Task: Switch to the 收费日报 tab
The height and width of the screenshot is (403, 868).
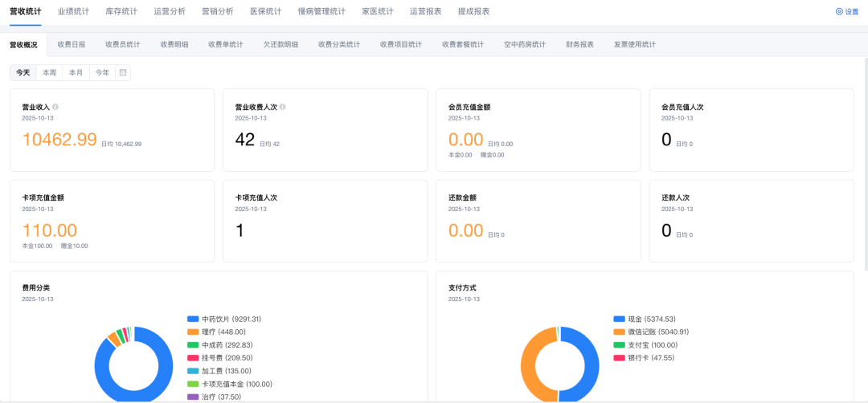Action: tap(72, 45)
